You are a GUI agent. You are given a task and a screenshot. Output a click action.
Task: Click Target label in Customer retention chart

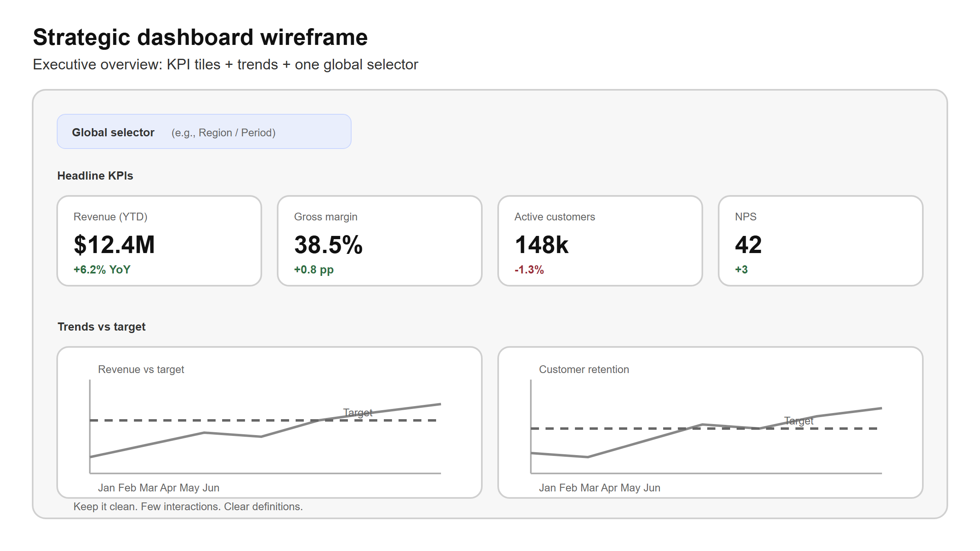[x=799, y=421]
